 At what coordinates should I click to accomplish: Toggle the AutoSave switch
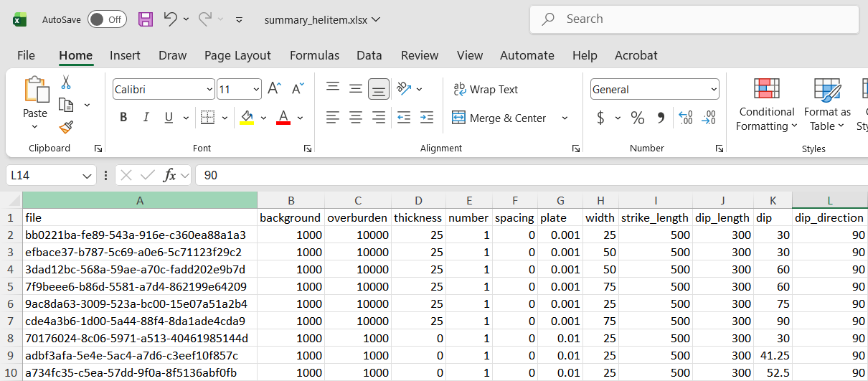tap(107, 19)
